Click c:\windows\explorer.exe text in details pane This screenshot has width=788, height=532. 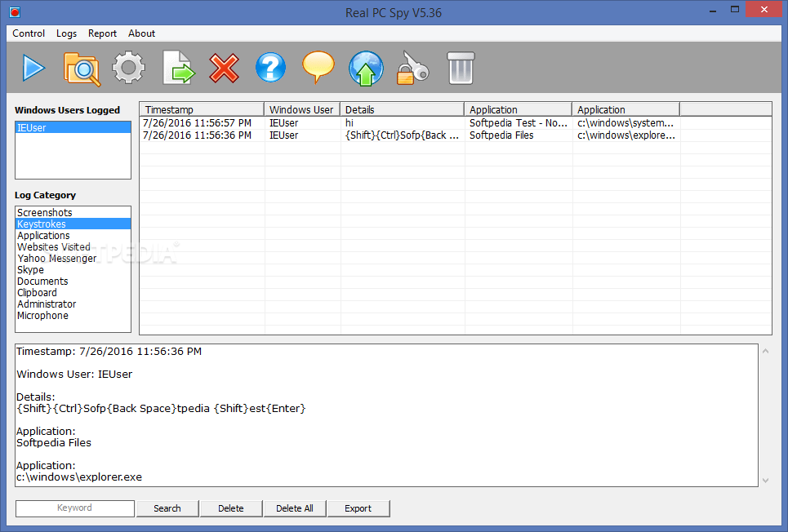pyautogui.click(x=79, y=477)
